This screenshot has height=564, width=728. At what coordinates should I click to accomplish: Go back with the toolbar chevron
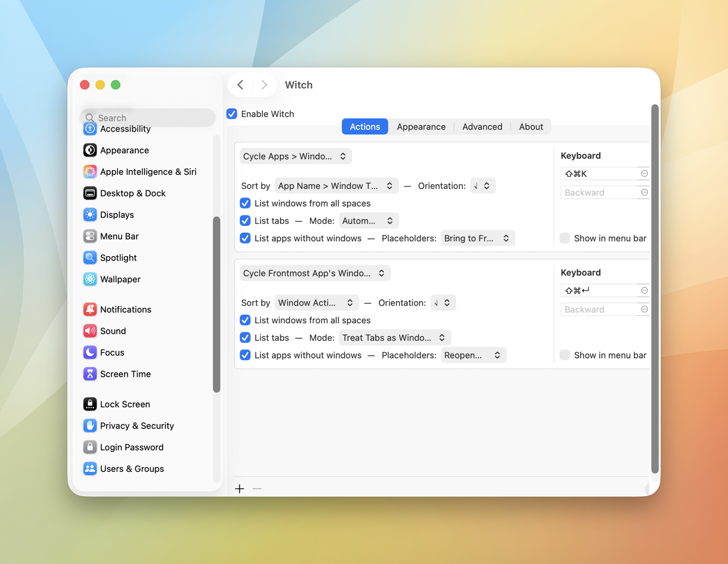point(241,85)
